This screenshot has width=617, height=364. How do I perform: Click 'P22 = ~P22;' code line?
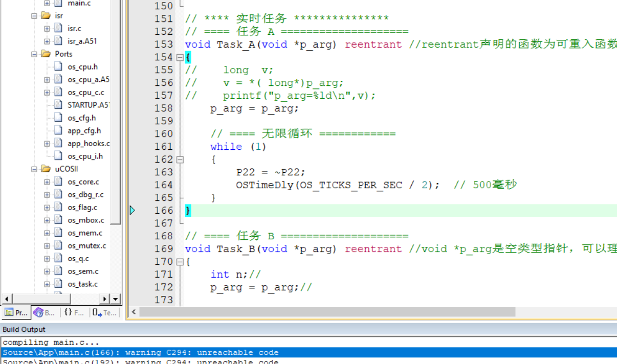271,172
